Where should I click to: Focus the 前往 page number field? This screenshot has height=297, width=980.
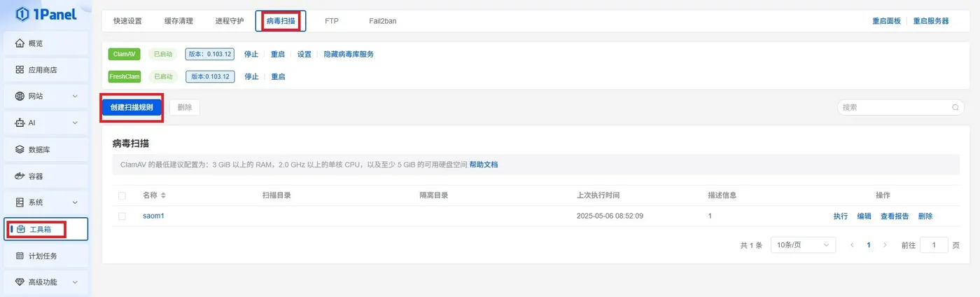point(934,245)
